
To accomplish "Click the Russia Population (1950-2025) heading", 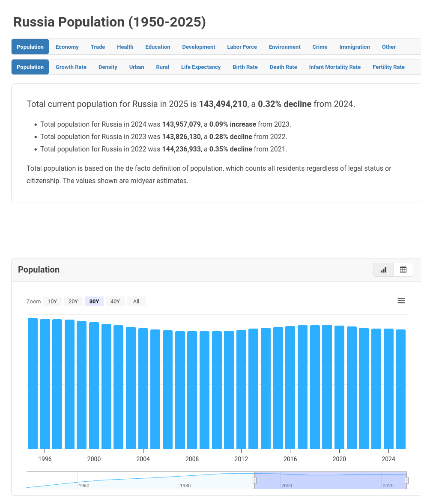I will point(110,22).
